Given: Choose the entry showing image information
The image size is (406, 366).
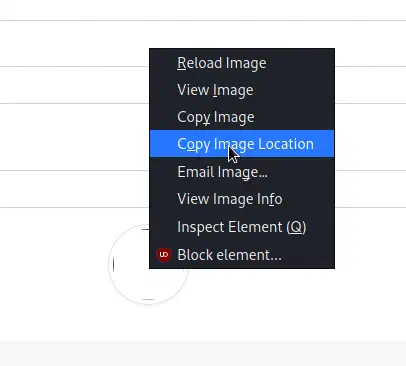Looking at the screenshot, I should [242, 199].
